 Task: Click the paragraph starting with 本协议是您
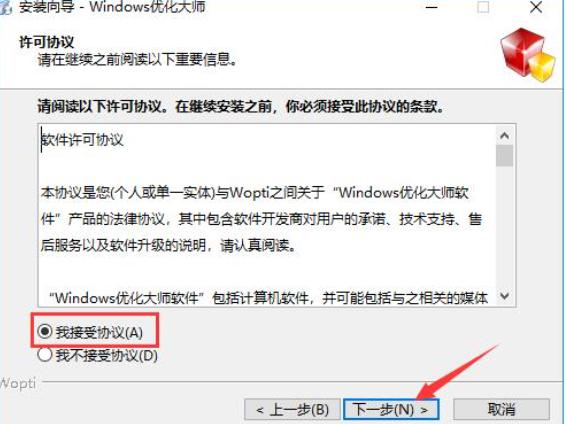point(261,219)
